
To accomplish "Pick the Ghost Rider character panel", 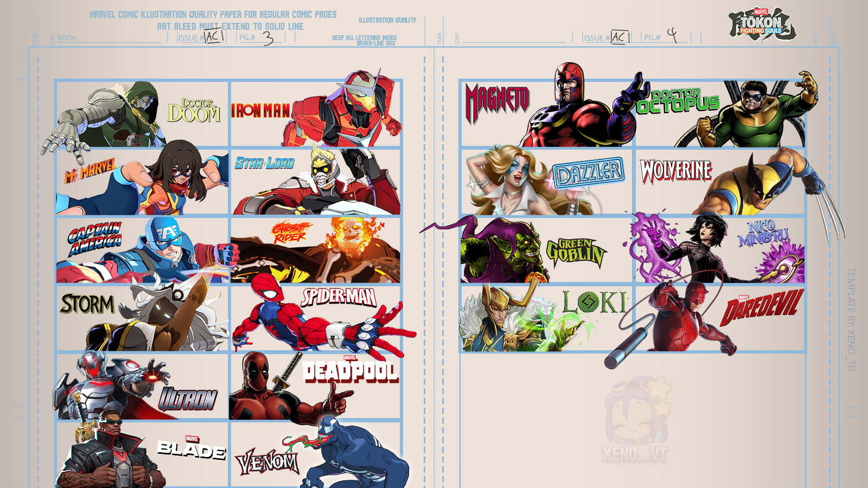I will coord(316,250).
